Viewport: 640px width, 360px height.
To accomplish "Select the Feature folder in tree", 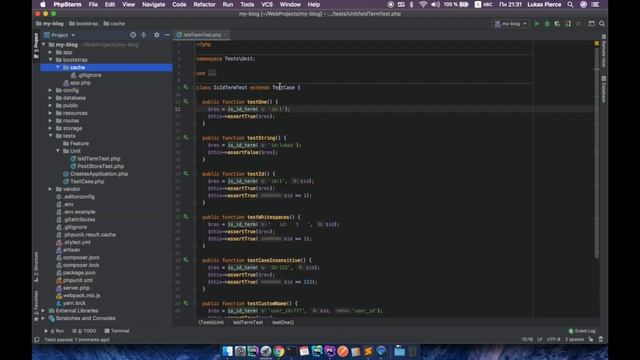I will click(x=79, y=144).
